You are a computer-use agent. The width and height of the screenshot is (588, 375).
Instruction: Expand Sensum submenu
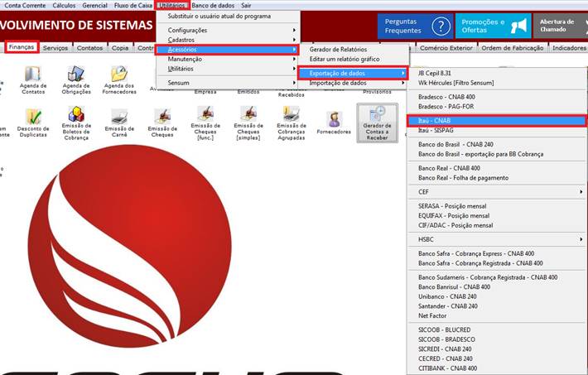coord(228,83)
